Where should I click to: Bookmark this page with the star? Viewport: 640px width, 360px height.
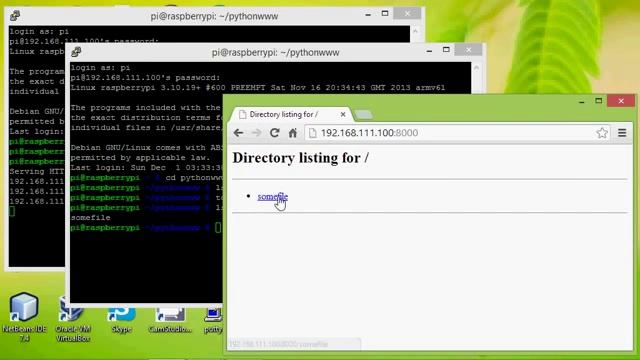point(602,133)
